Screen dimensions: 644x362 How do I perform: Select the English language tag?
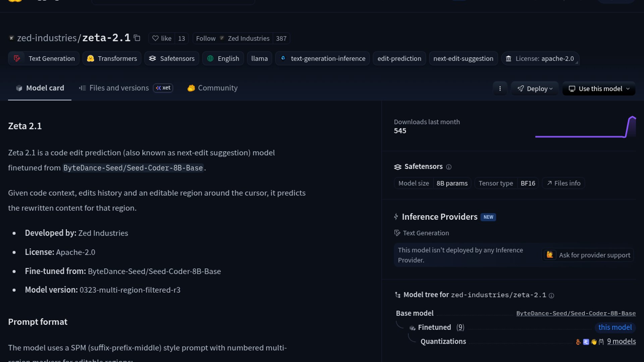click(223, 58)
